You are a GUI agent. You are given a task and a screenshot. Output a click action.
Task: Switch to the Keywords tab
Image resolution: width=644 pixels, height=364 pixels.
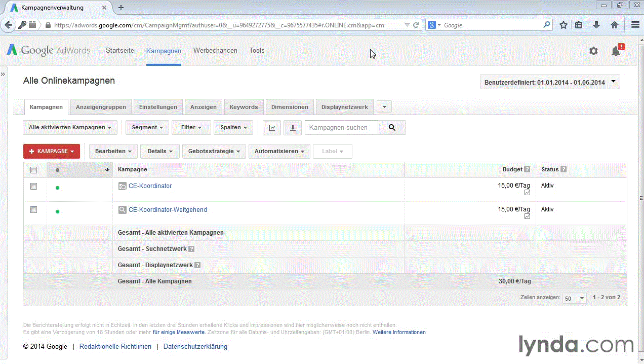(x=244, y=107)
